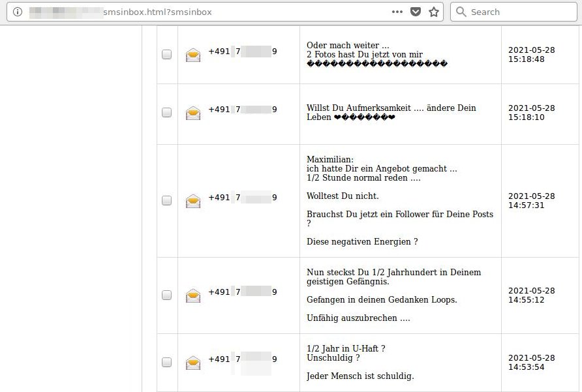Click sender number in 15:18:48 row
Viewport: 582px width, 392px height.
click(x=243, y=52)
